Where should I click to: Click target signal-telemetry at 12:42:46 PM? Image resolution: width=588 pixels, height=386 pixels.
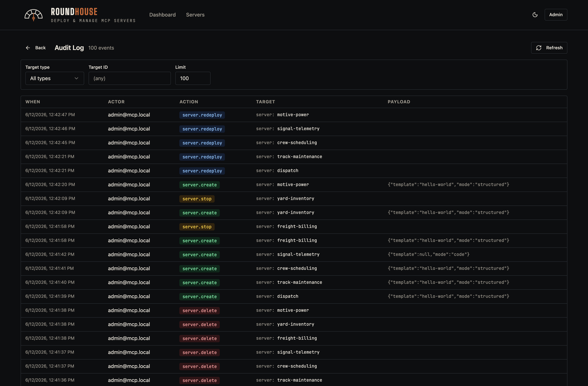(298, 128)
